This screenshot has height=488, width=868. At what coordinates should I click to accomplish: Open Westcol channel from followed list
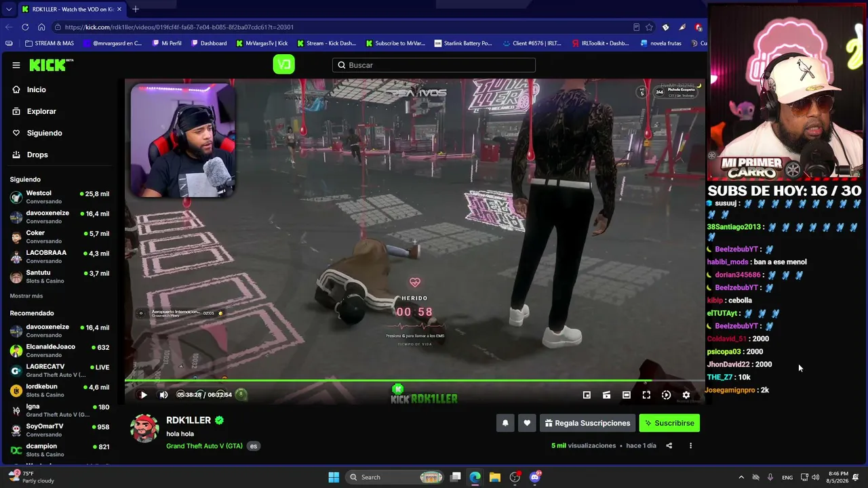(60, 197)
